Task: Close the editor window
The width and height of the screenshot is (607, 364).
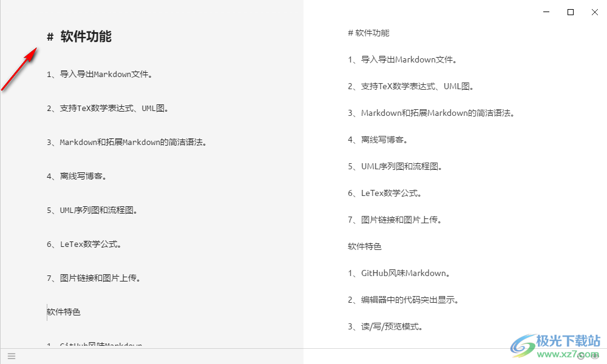Action: click(x=595, y=12)
